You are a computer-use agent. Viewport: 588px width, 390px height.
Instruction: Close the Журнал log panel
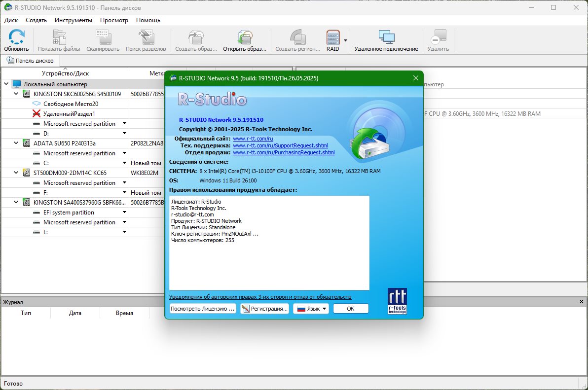(581, 302)
